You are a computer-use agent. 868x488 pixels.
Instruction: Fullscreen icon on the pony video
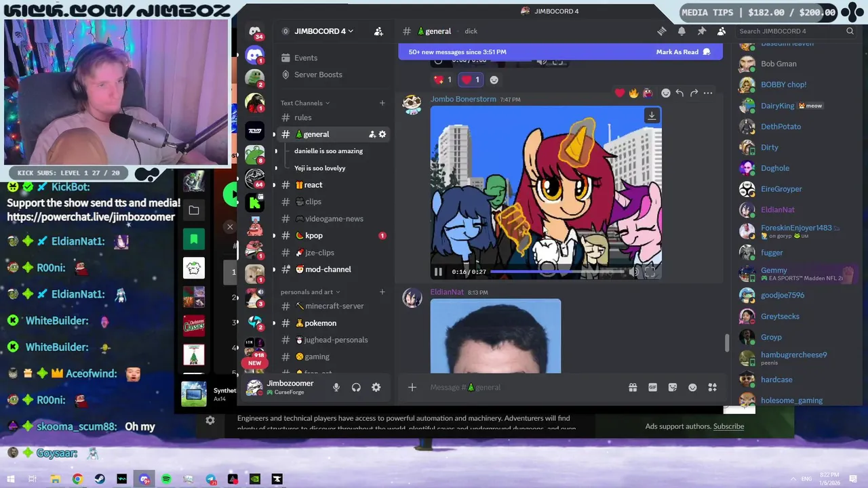(x=650, y=272)
